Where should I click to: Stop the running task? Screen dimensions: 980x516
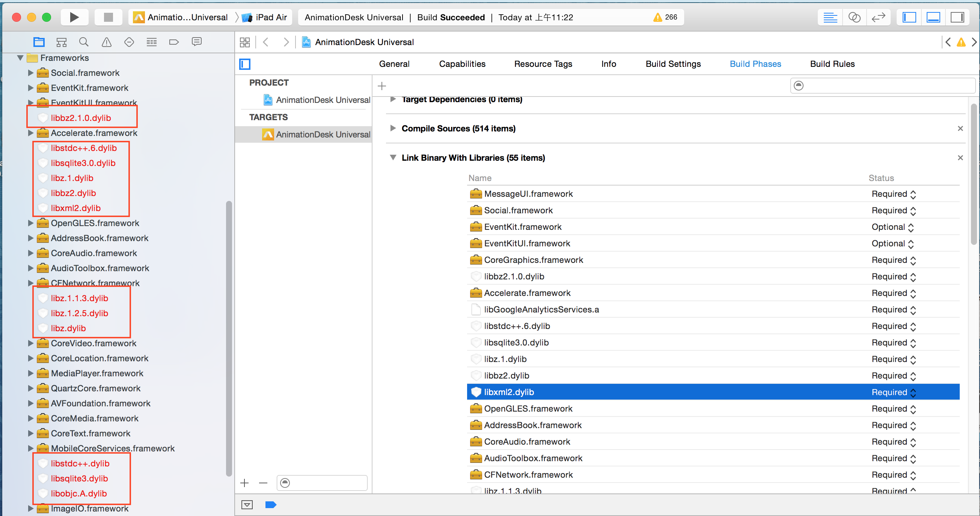tap(109, 17)
